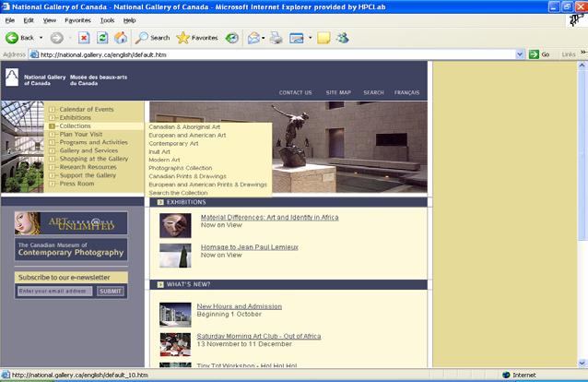Click the yellow note toolbar icon
The image size is (588, 382).
323,38
